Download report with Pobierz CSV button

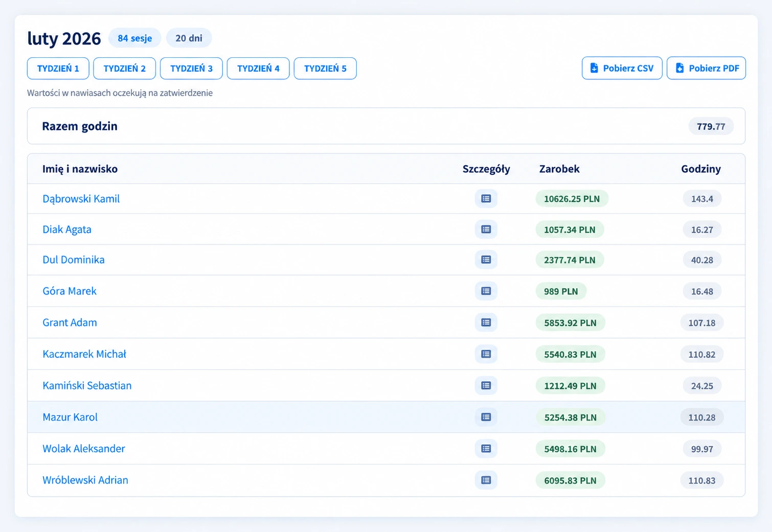[622, 68]
